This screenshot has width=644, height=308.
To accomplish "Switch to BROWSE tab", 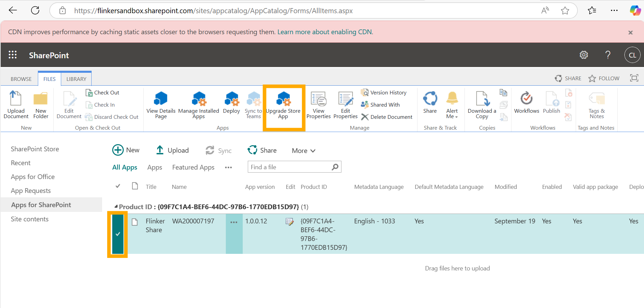I will pyautogui.click(x=21, y=79).
